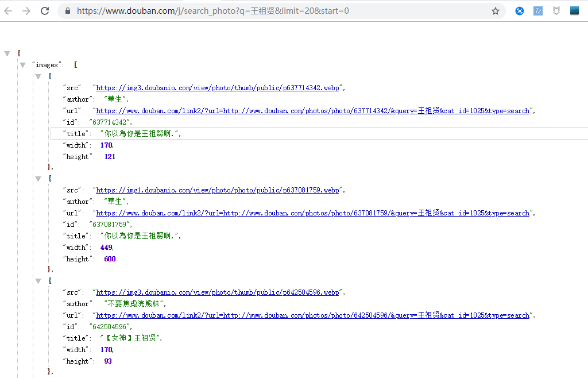
Task: Open the blue circular extension icon
Action: pyautogui.click(x=519, y=11)
